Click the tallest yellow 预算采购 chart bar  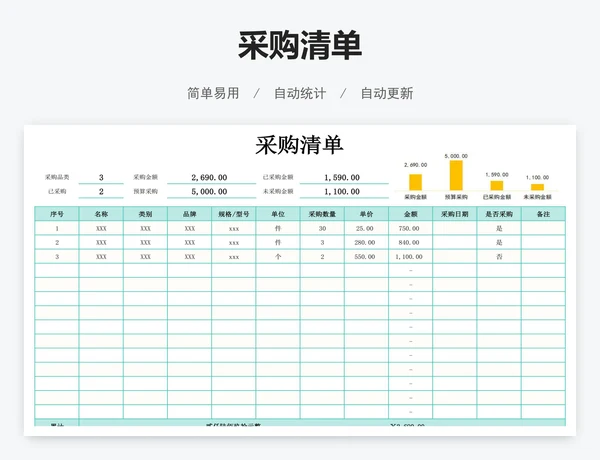456,175
